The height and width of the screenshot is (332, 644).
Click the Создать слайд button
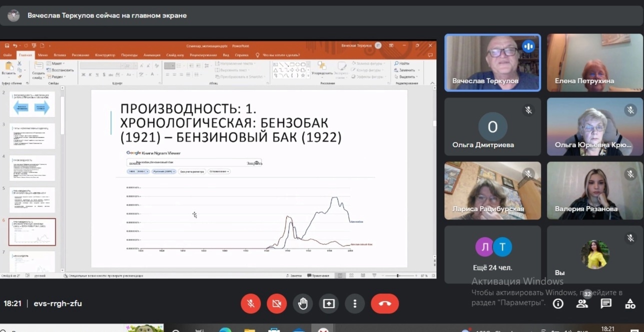[39, 70]
